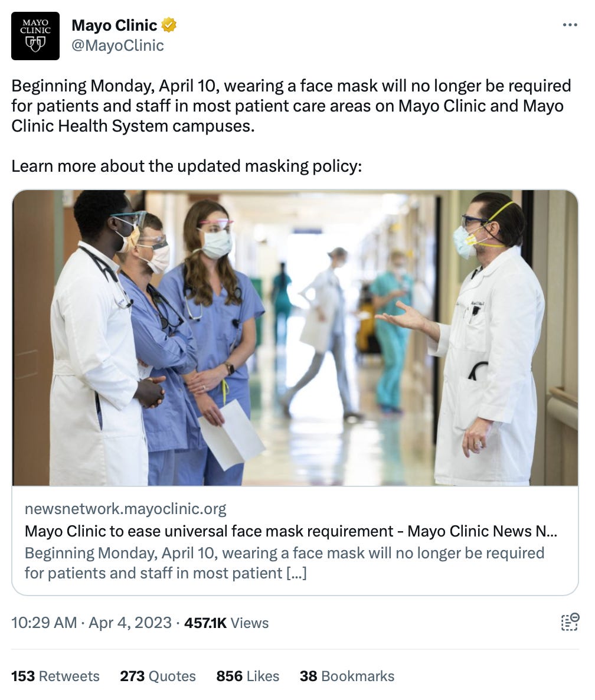
Task: View the 457.1K Views count
Action: click(226, 623)
